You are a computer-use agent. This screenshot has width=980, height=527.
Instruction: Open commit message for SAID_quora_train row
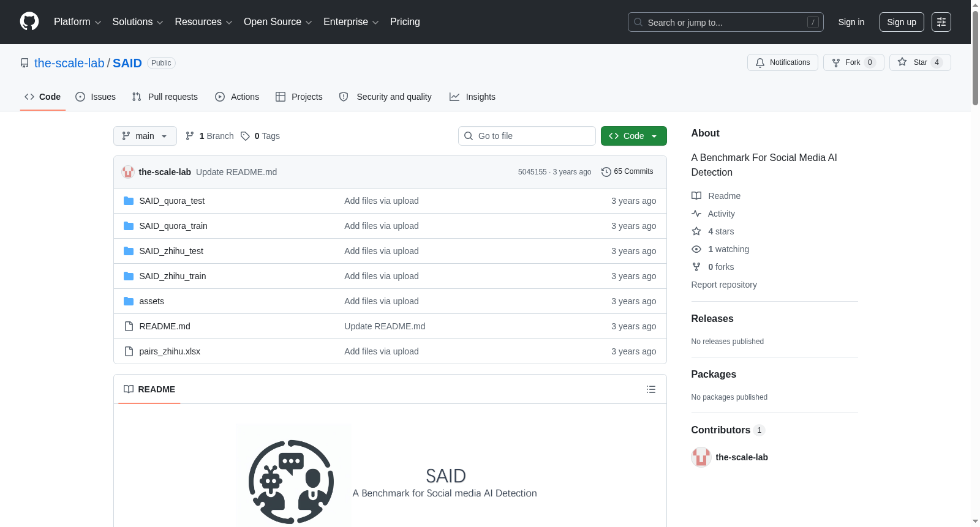(382, 226)
